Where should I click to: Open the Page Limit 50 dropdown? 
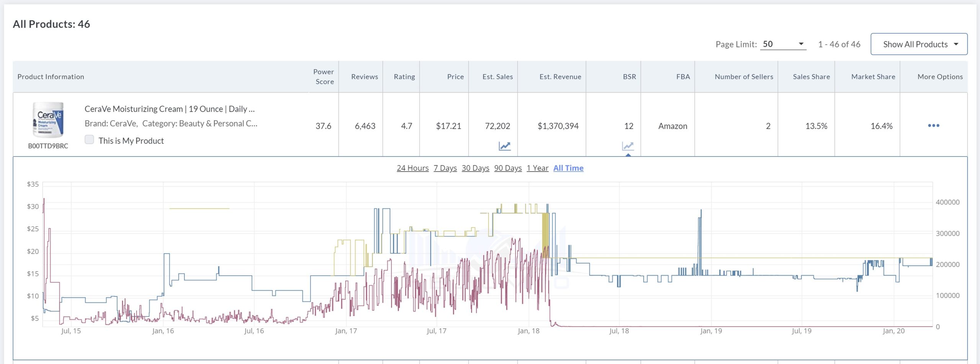pos(783,44)
